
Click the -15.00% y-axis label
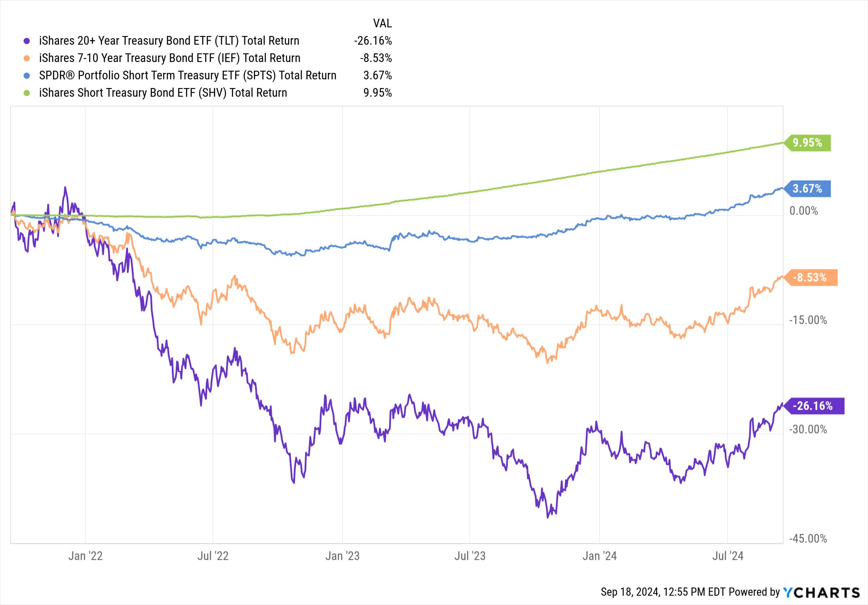point(808,320)
